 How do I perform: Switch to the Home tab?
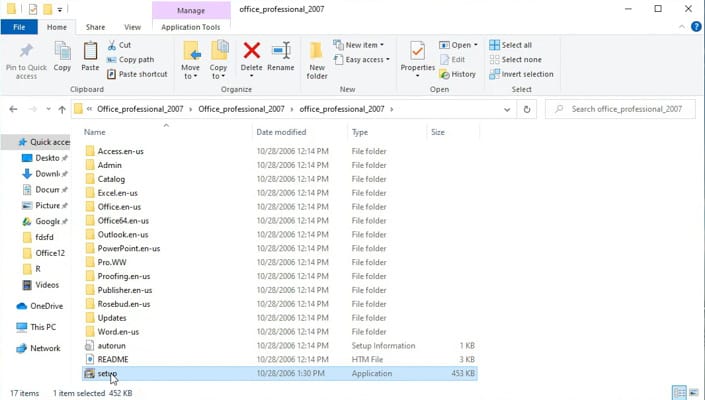57,27
